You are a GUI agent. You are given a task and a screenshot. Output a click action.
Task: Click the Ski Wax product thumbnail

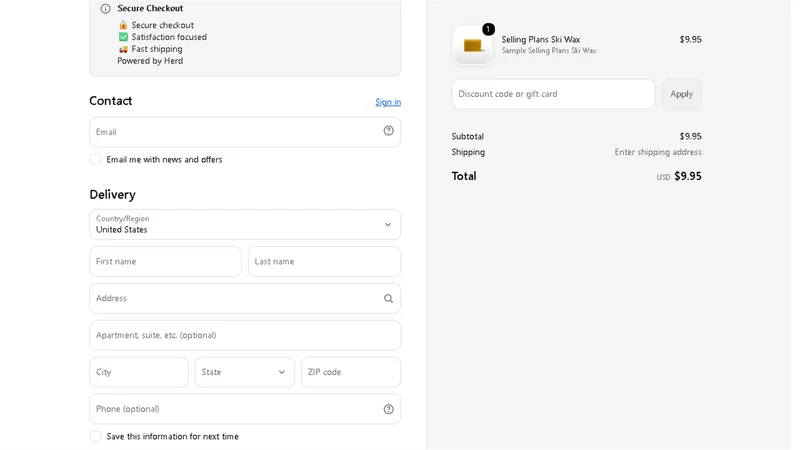click(472, 45)
